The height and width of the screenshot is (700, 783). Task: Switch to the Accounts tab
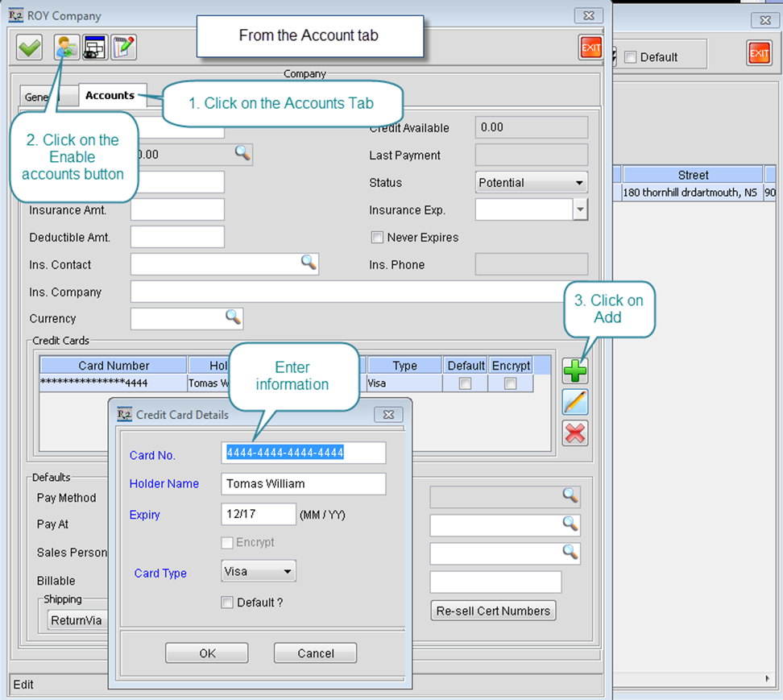[110, 95]
